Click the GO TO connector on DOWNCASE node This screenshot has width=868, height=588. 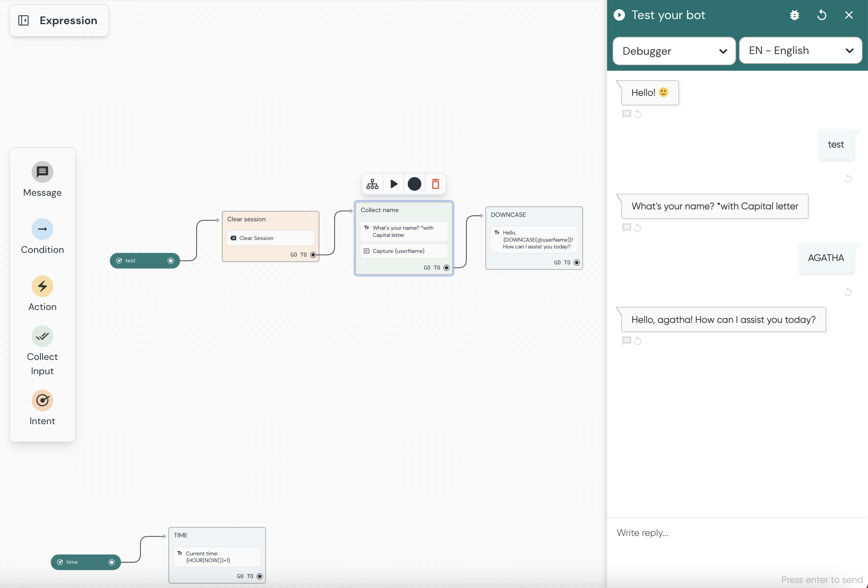click(x=576, y=263)
